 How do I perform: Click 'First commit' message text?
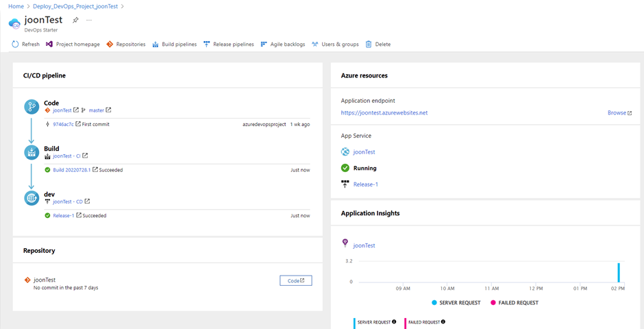tap(96, 124)
